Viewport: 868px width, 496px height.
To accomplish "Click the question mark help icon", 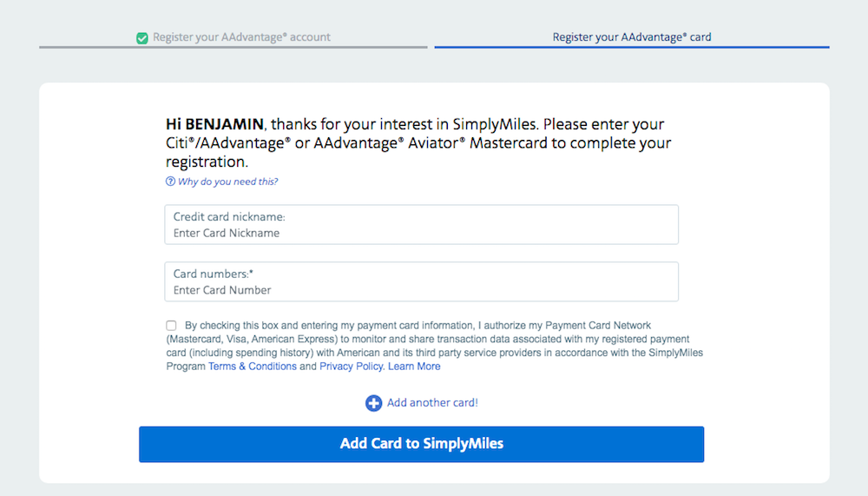I will [x=170, y=182].
